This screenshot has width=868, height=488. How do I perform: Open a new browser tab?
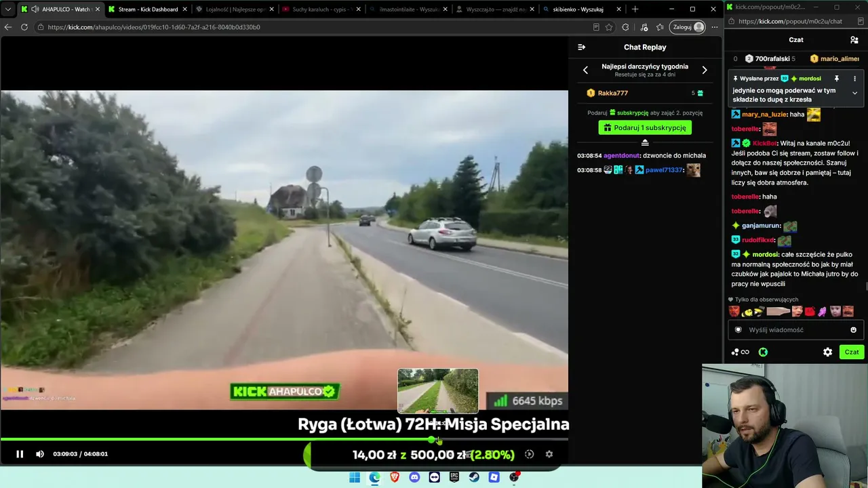tap(635, 9)
